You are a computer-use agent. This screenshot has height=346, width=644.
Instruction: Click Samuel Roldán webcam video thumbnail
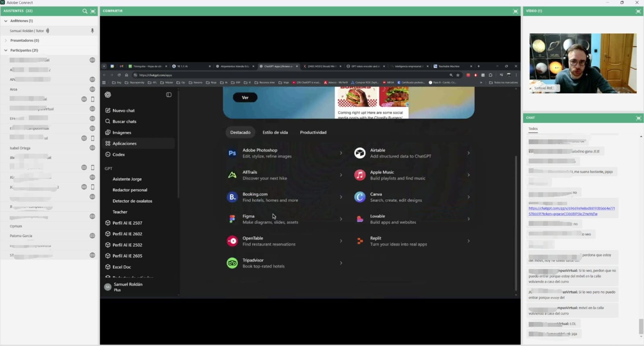tap(583, 64)
